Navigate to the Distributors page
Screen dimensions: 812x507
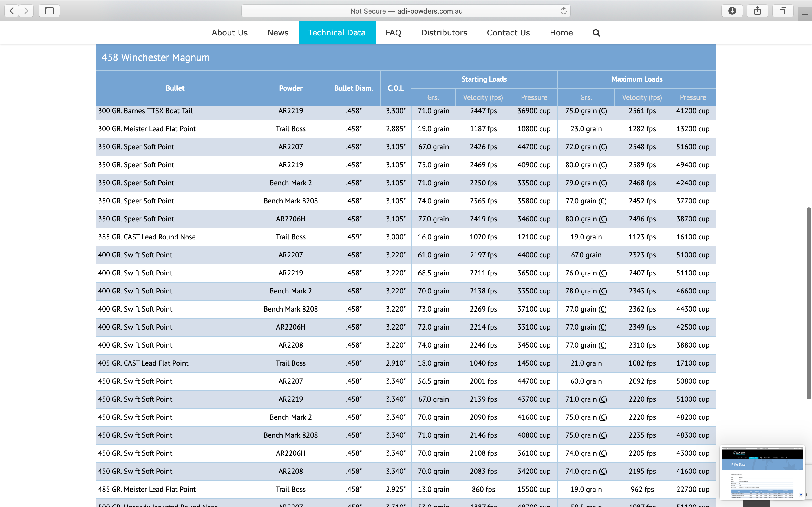444,32
